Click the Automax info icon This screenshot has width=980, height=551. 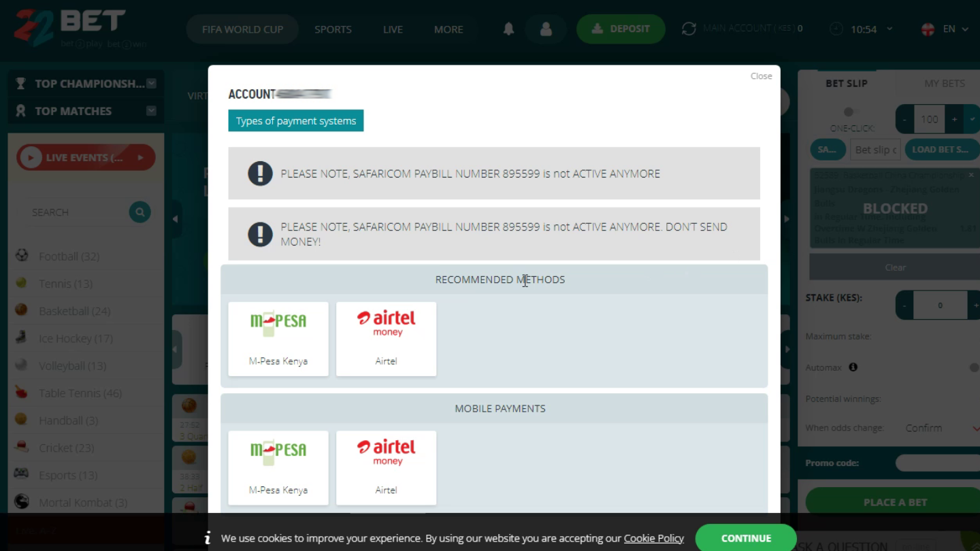pyautogui.click(x=853, y=367)
